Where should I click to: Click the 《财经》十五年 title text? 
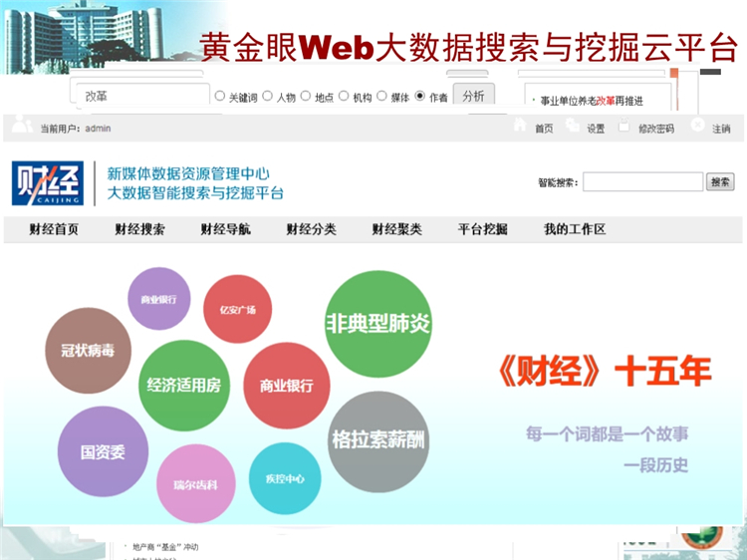click(x=605, y=371)
